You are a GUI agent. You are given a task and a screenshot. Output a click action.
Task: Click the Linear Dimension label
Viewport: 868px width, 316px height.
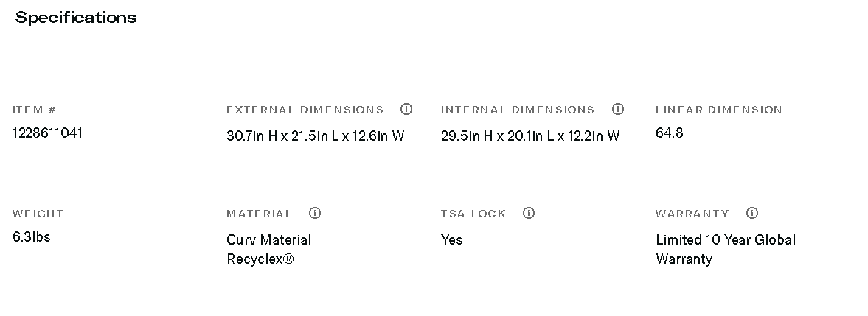718,110
